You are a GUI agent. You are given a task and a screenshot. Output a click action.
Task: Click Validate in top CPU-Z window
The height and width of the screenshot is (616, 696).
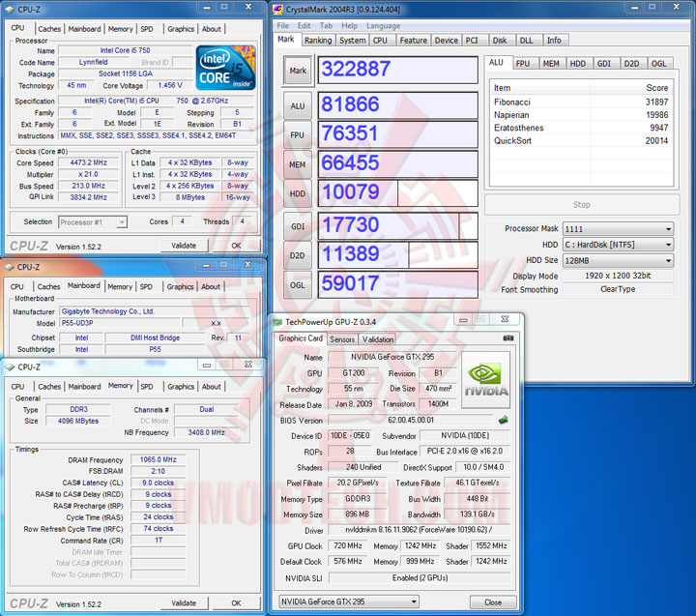coord(184,246)
